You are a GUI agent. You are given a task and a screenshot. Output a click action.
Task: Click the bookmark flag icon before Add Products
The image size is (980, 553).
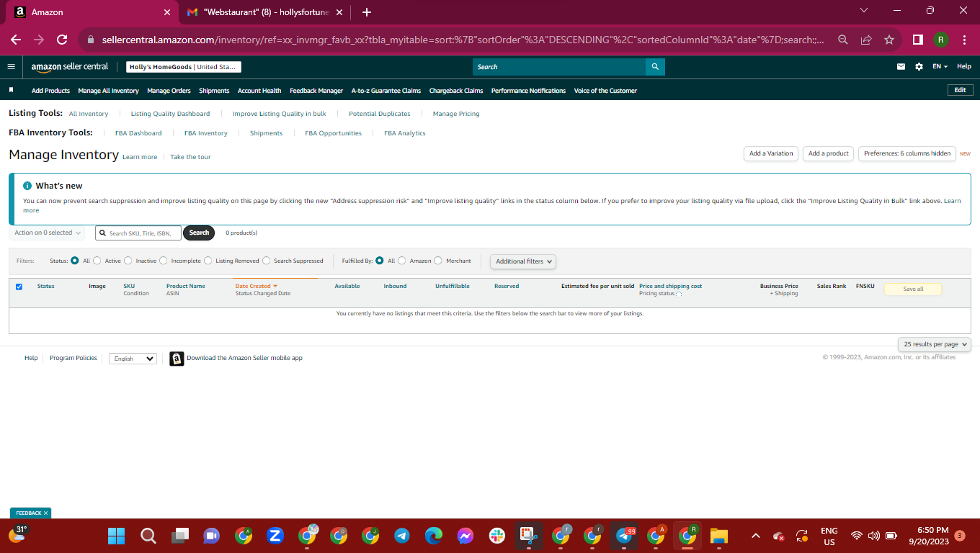12,90
